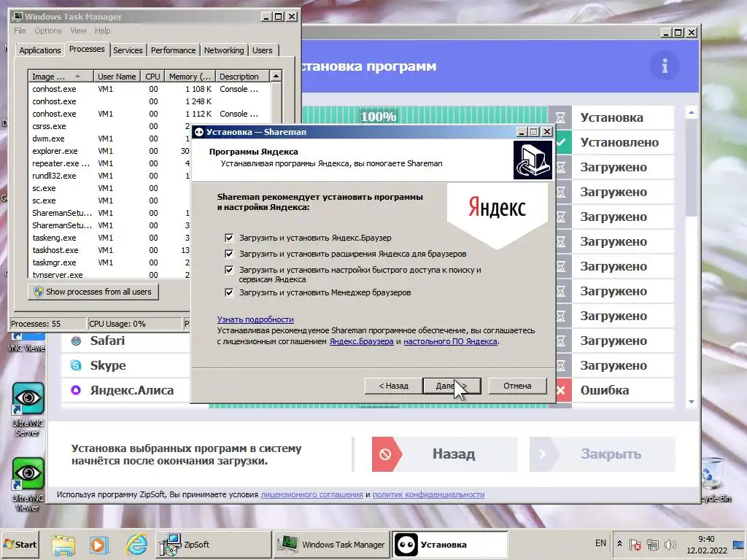The image size is (747, 560).
Task: Open лицензионного соглашения link in ZipSoft
Action: [312, 495]
